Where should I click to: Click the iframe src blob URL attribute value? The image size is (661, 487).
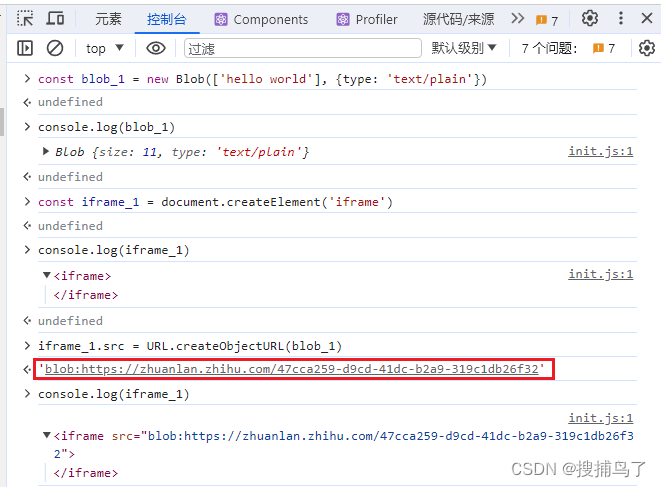click(344, 444)
